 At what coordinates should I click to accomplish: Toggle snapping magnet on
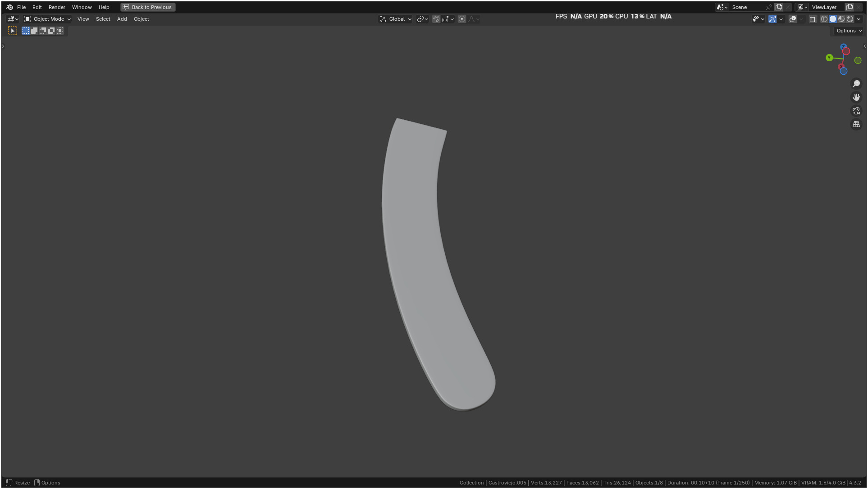[436, 19]
